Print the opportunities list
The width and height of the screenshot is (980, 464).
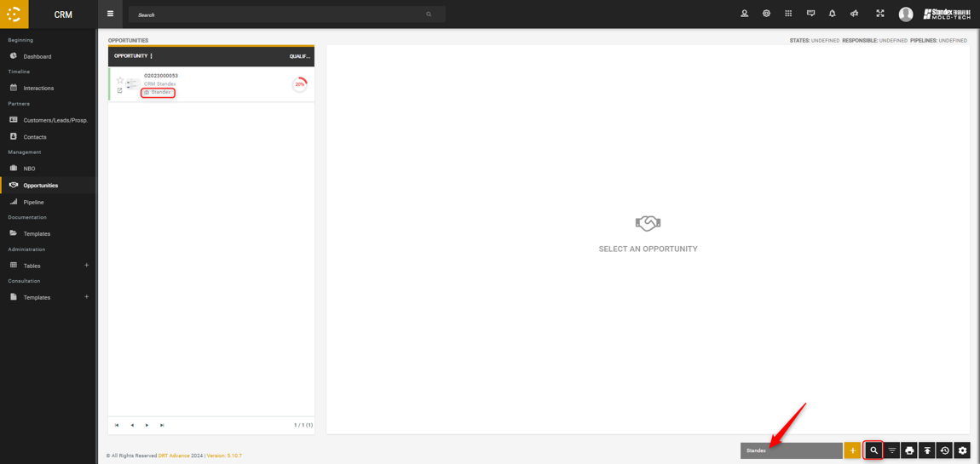(x=909, y=450)
